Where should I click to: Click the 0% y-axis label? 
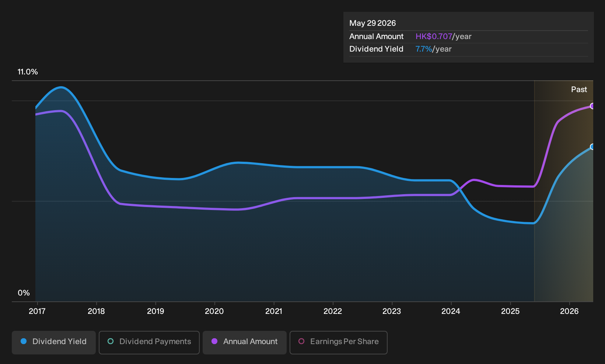(24, 293)
